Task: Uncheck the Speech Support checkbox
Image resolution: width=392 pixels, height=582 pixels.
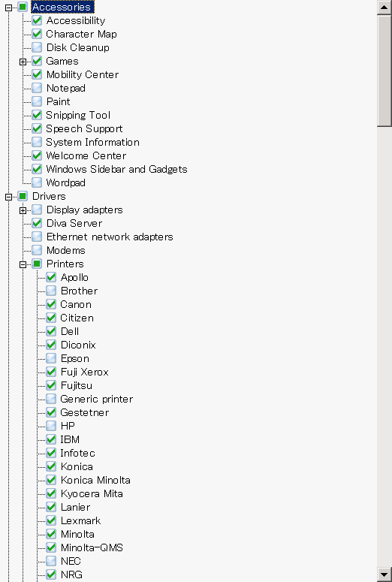Action: click(37, 128)
